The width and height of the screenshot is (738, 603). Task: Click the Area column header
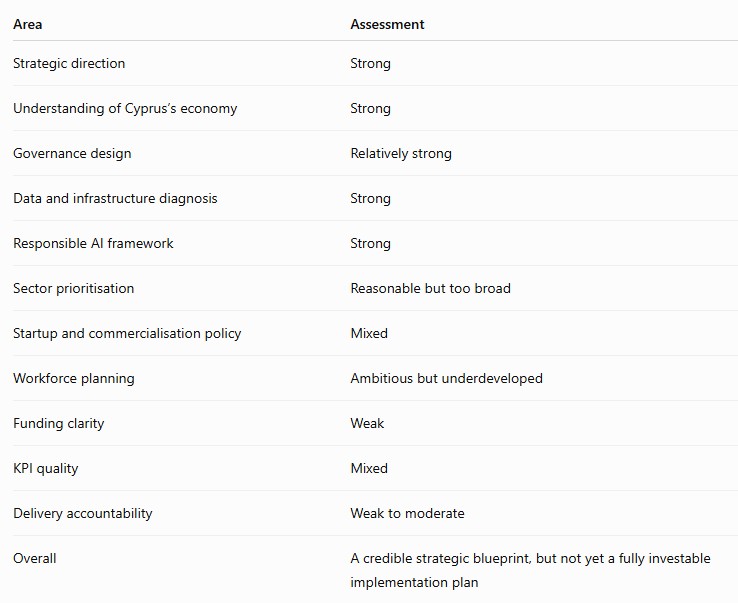pos(27,24)
